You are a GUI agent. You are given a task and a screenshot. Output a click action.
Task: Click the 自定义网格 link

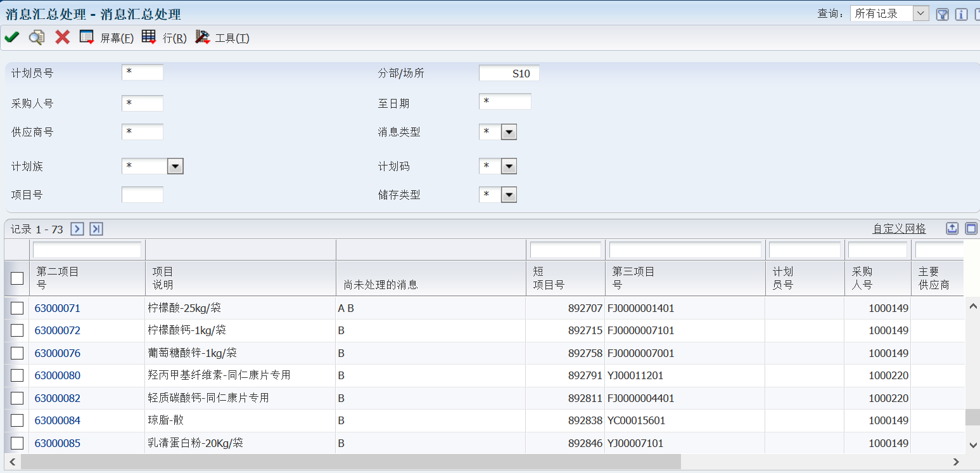pyautogui.click(x=899, y=229)
